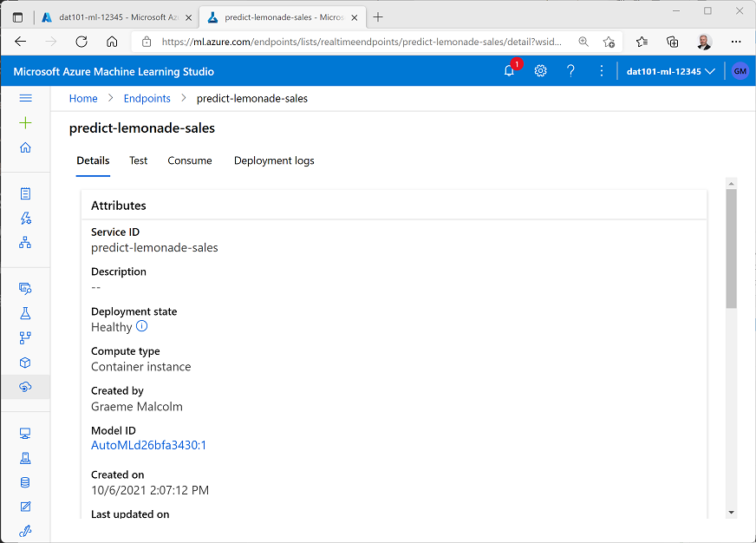Select the Data Labeling icon
This screenshot has width=756, height=543.
click(25, 506)
